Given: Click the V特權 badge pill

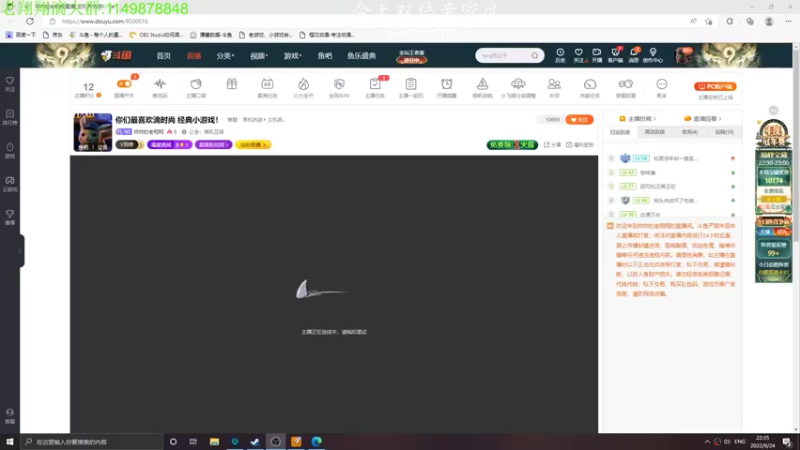Looking at the screenshot, I should tap(130, 145).
